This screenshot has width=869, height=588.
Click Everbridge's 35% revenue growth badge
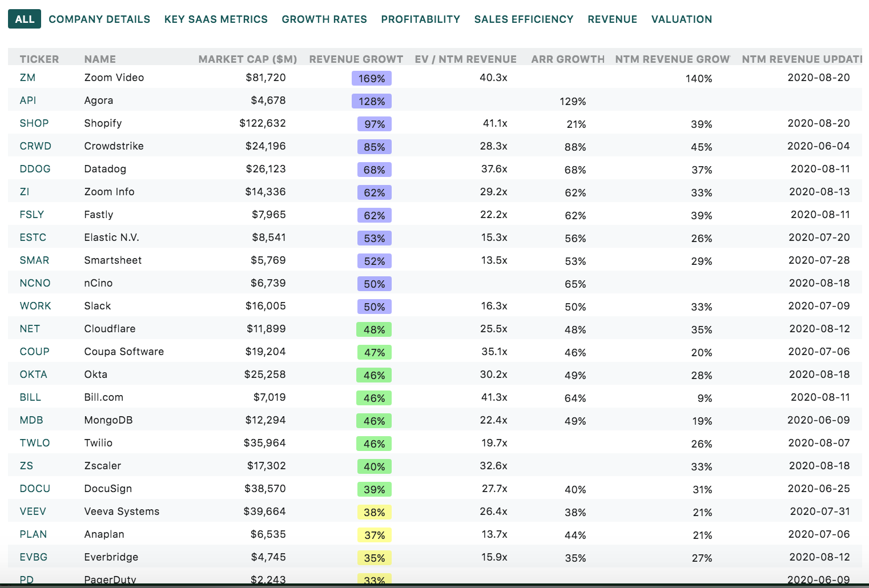(374, 558)
